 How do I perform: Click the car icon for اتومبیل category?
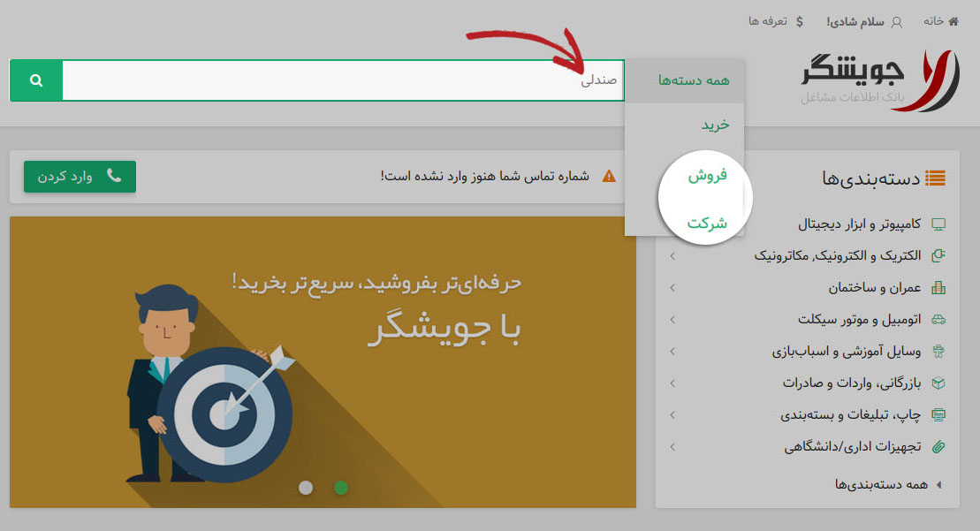coord(938,320)
